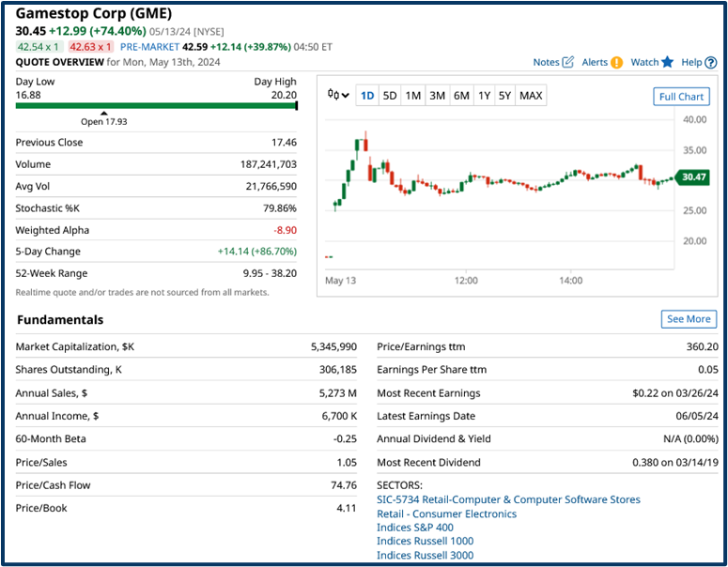Open the Help question mark icon
The image size is (728, 567).
point(710,63)
